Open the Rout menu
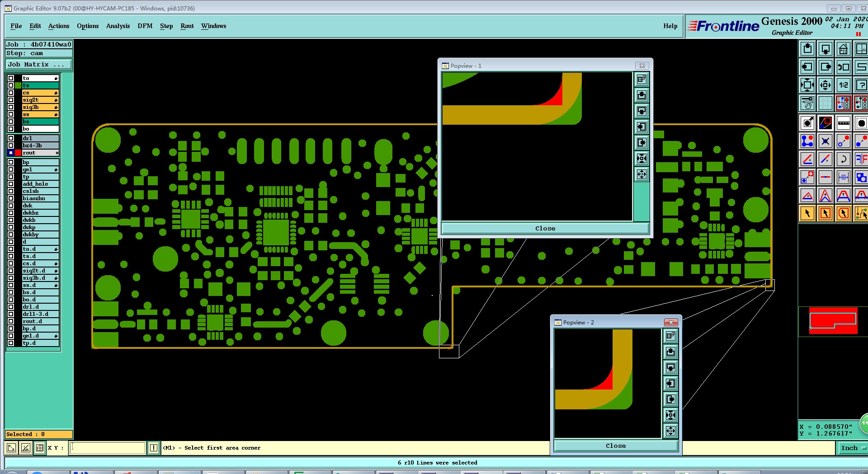Viewport: 868px width, 474px height. click(x=187, y=26)
